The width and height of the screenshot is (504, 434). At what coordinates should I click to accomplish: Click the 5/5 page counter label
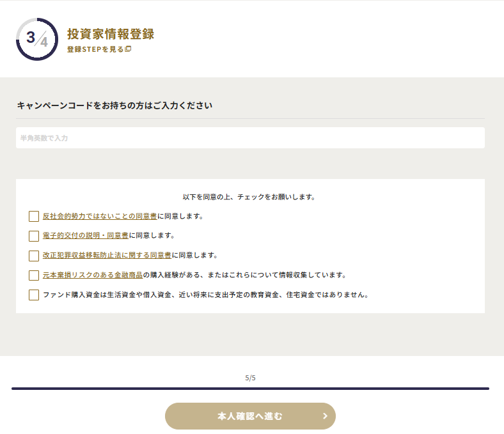(x=250, y=378)
